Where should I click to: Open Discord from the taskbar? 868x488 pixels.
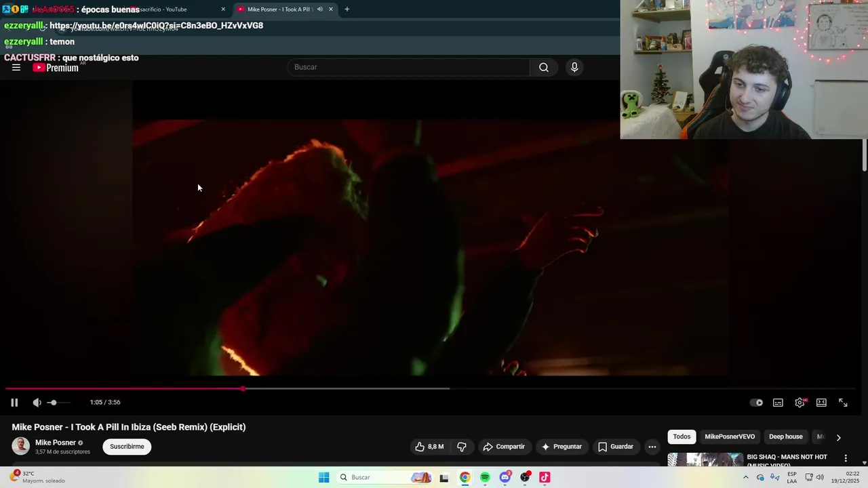point(505,477)
